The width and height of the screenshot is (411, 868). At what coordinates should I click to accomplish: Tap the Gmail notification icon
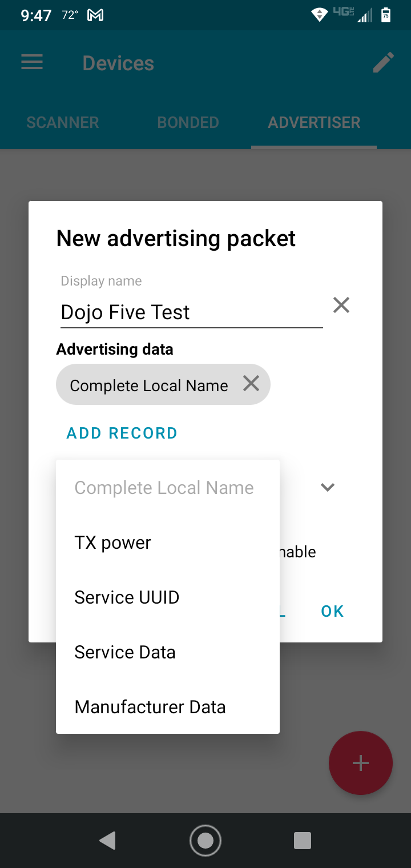pos(95,15)
